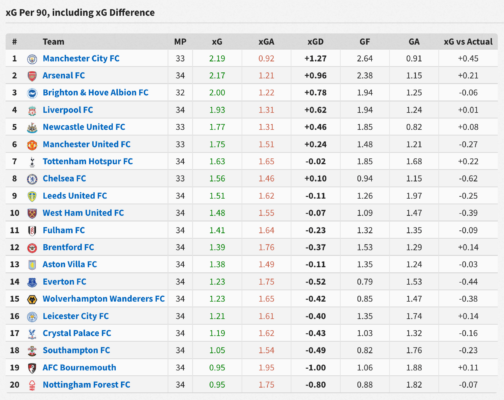Open the Brighton & Hove Albion FC link
The width and height of the screenshot is (504, 400).
95,93
